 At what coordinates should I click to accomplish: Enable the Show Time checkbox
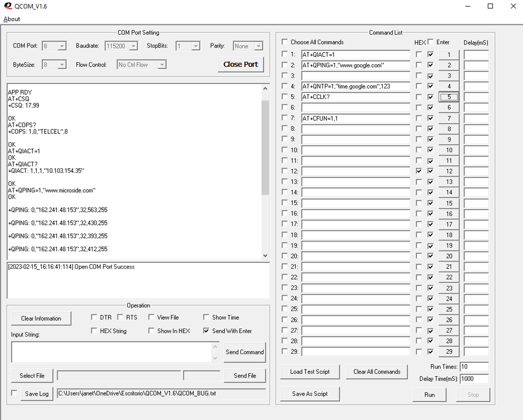tap(206, 317)
